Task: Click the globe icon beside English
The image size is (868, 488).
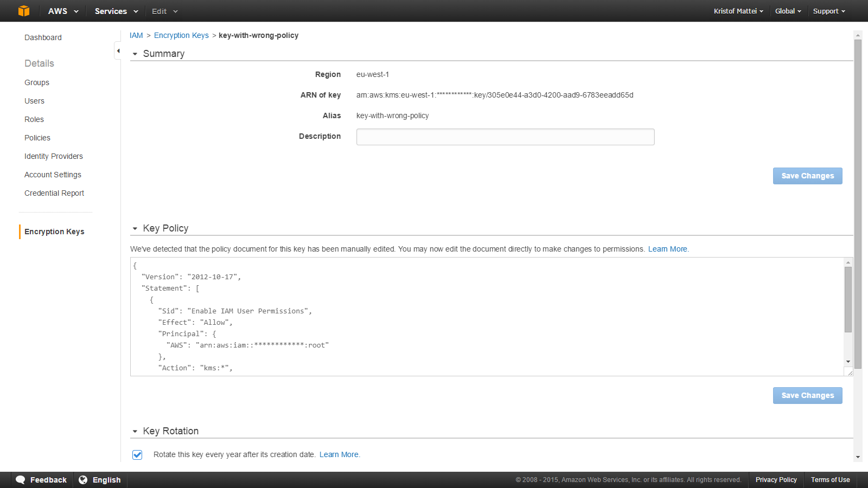Action: click(x=83, y=480)
